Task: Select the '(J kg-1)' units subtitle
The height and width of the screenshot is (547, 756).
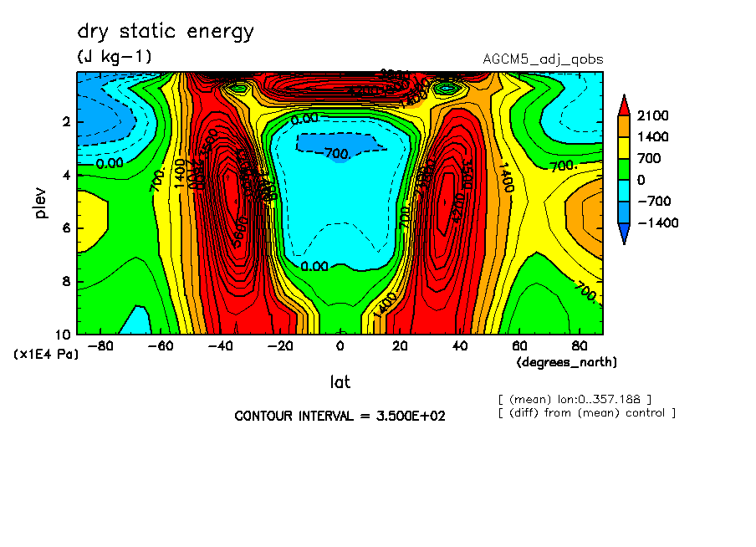Action: click(115, 56)
